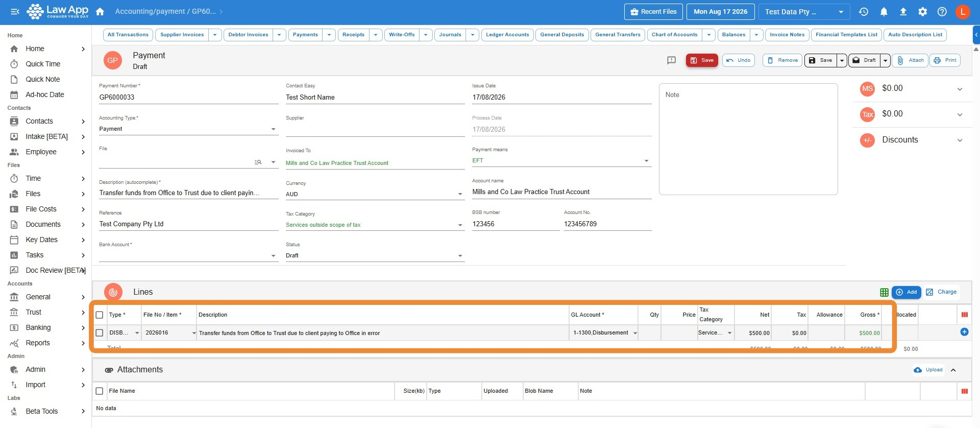Click the upload arrow icon in top bar
This screenshot has width=980, height=428.
point(903,12)
